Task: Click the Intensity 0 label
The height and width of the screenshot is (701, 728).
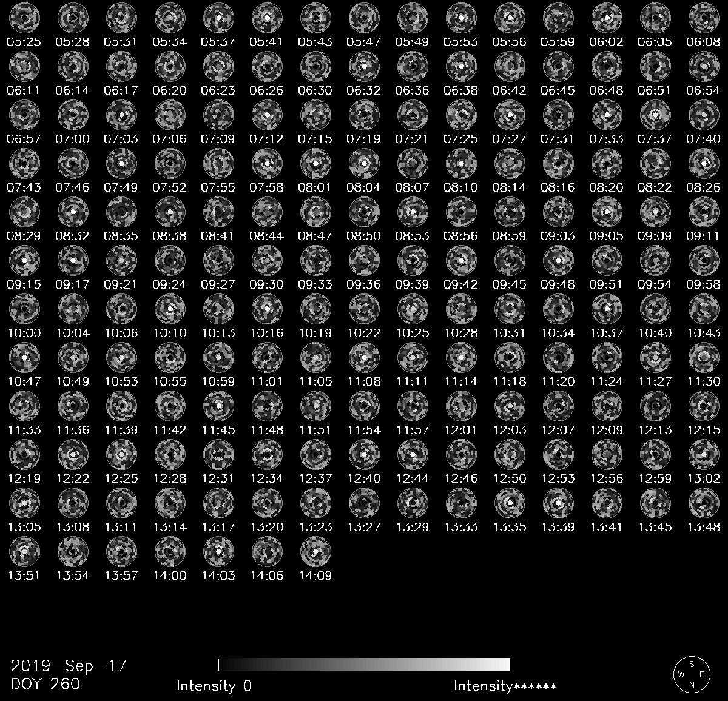Action: pyautogui.click(x=214, y=686)
